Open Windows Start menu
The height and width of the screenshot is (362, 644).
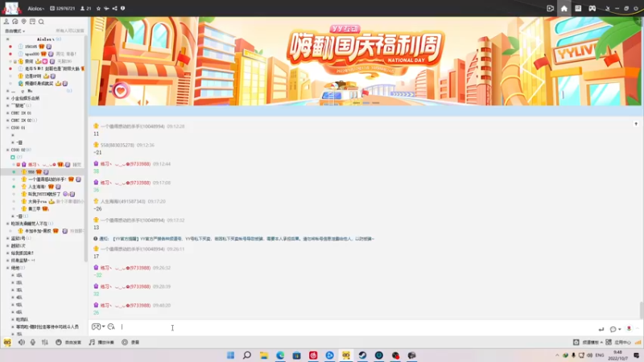click(230, 355)
